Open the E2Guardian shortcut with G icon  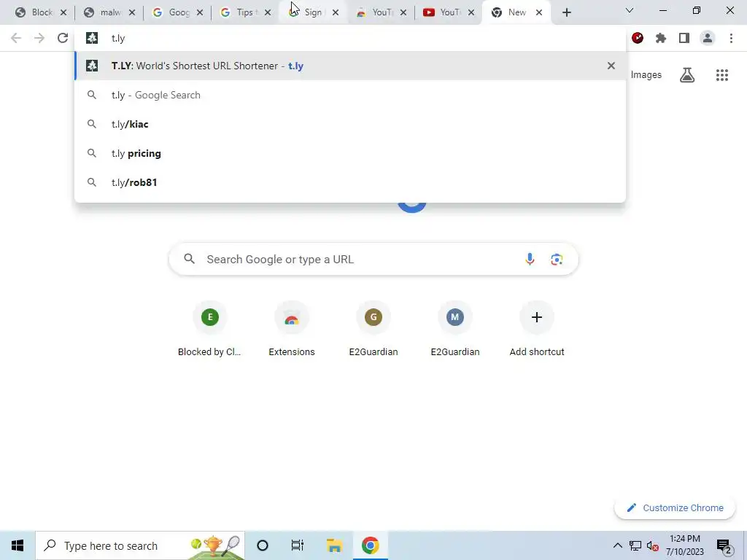[x=373, y=330]
